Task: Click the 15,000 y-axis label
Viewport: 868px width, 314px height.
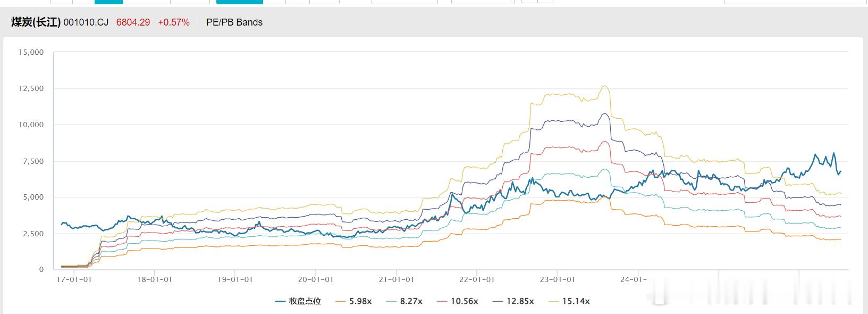Action: point(31,52)
